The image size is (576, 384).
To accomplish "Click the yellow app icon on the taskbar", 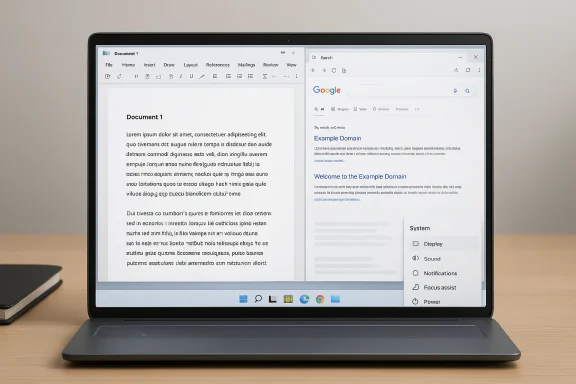I will (288, 299).
